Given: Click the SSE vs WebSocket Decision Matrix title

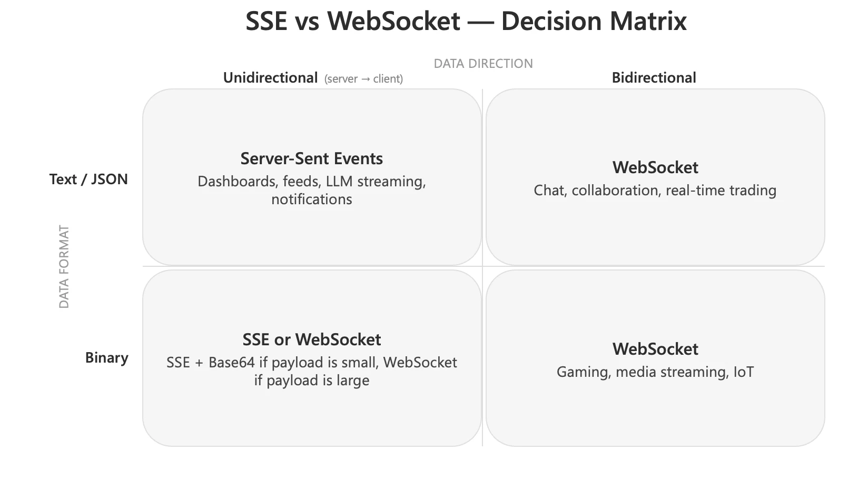Looking at the screenshot, I should click(x=466, y=22).
